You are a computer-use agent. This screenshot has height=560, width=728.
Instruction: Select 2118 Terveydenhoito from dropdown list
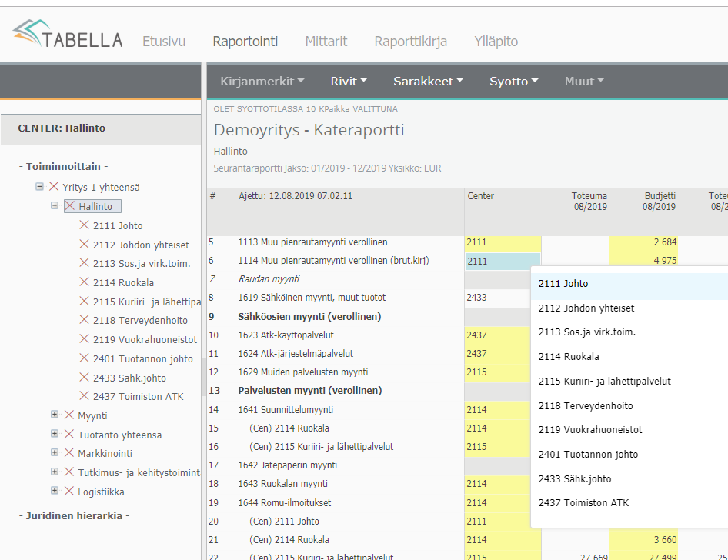[x=586, y=405]
